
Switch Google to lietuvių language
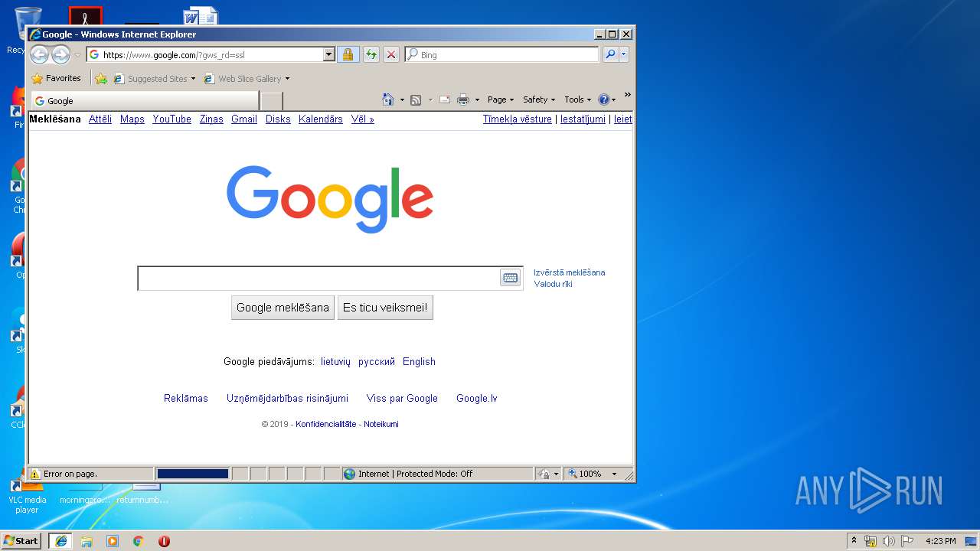(x=335, y=362)
